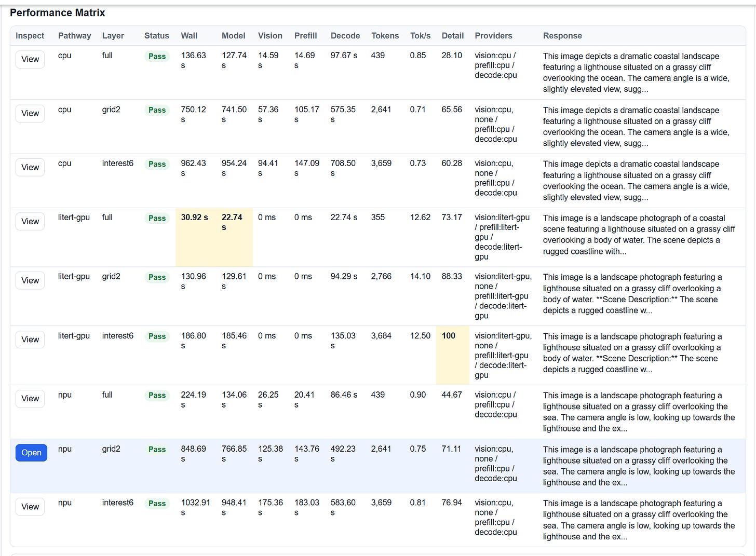Click the Wall column header
This screenshot has height=556, width=756.
189,36
